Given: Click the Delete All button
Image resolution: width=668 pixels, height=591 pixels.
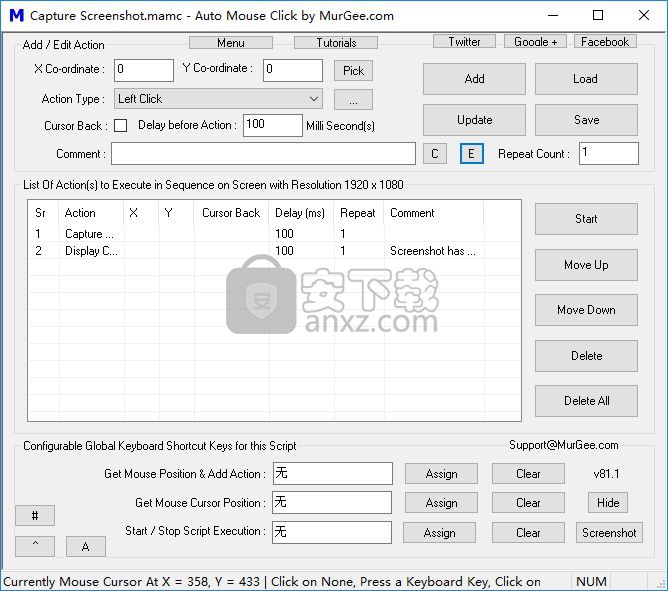Looking at the screenshot, I should click(586, 401).
